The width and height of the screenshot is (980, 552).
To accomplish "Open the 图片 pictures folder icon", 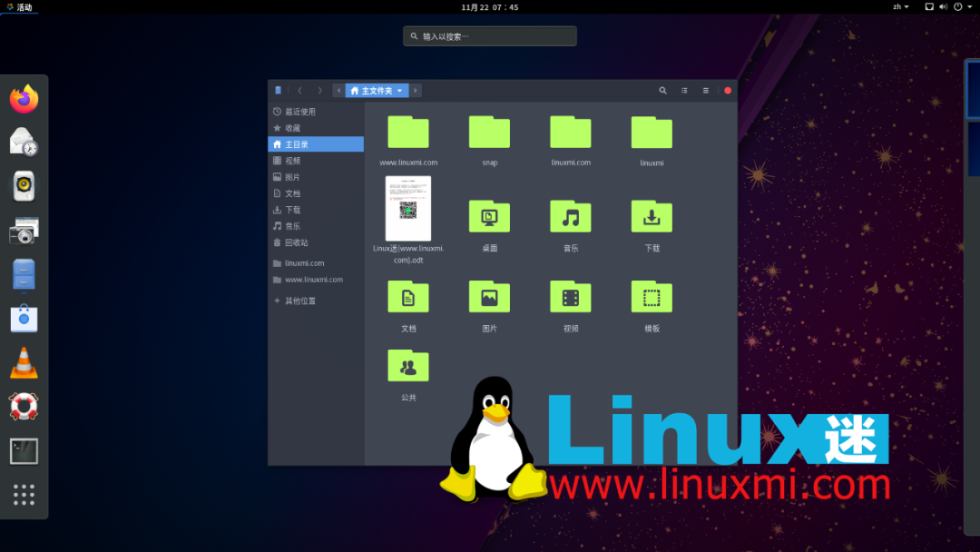I will click(489, 296).
